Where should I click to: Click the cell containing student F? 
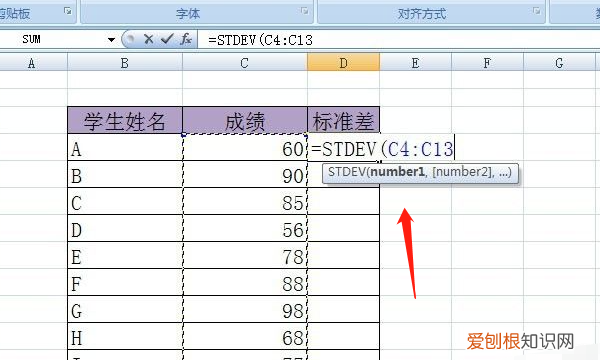pyautogui.click(x=125, y=282)
